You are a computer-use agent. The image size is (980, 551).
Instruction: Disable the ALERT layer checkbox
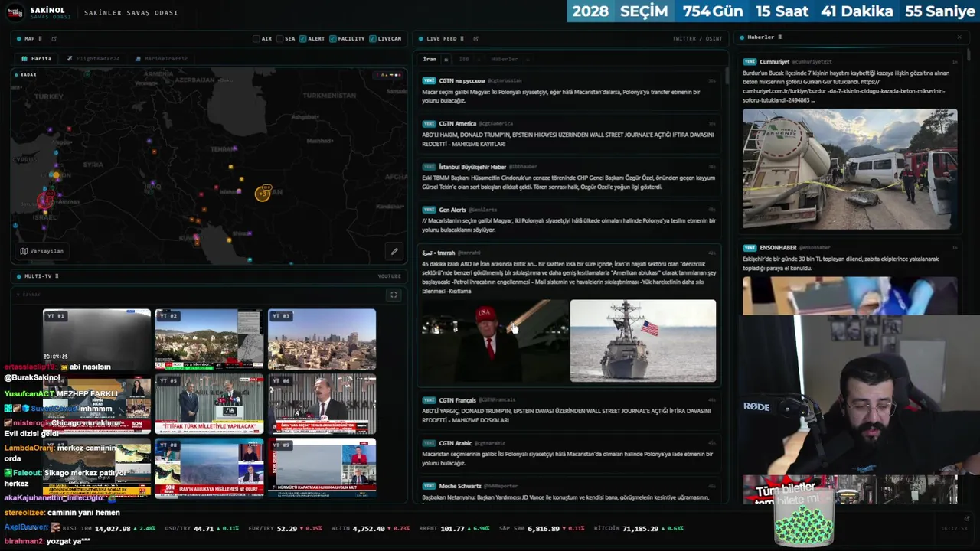[303, 38]
